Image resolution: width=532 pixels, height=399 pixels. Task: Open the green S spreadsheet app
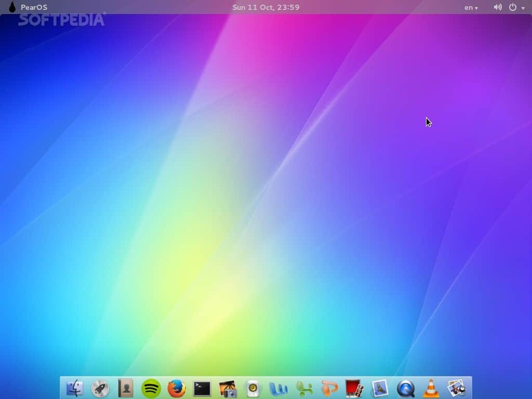[304, 388]
